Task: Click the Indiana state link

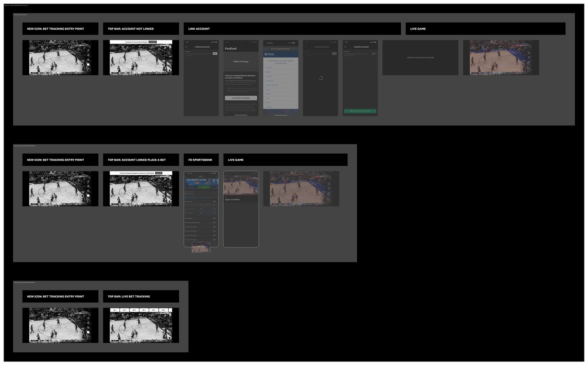Action: click(268, 94)
